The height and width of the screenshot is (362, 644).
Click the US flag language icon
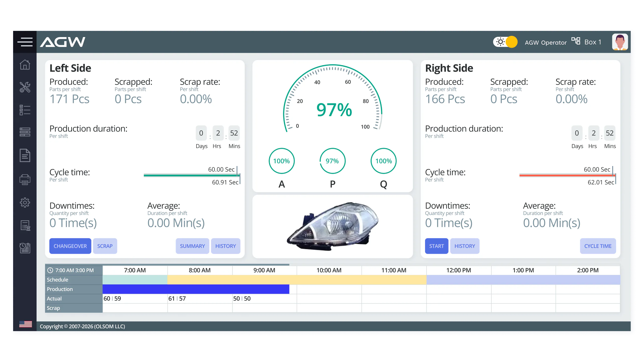pos(25,324)
